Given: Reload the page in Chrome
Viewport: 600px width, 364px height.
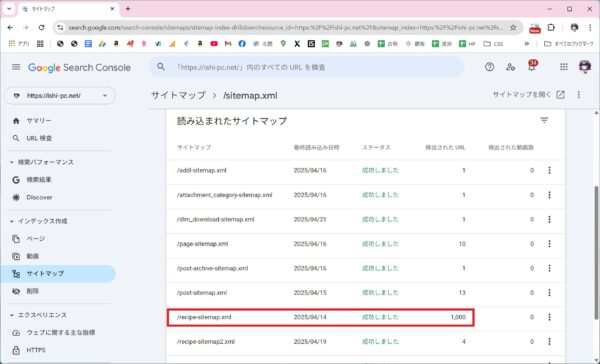Looking at the screenshot, I should click(x=41, y=28).
